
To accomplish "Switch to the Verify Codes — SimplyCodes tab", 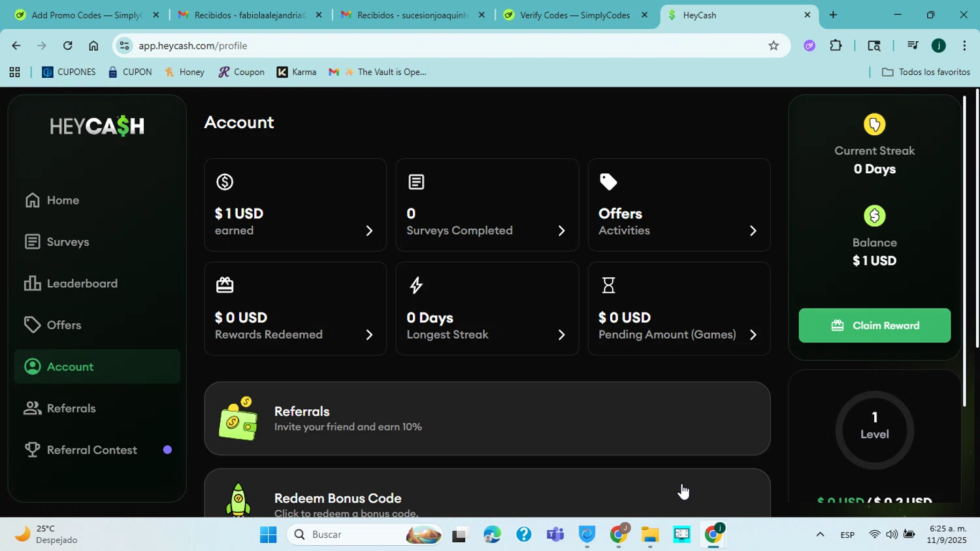I will pos(575,15).
